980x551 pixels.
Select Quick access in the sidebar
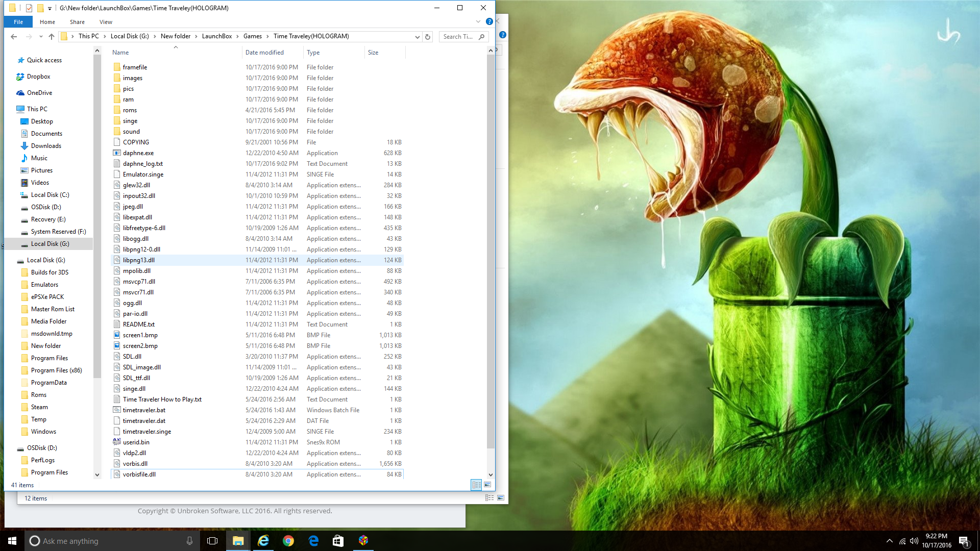click(44, 60)
